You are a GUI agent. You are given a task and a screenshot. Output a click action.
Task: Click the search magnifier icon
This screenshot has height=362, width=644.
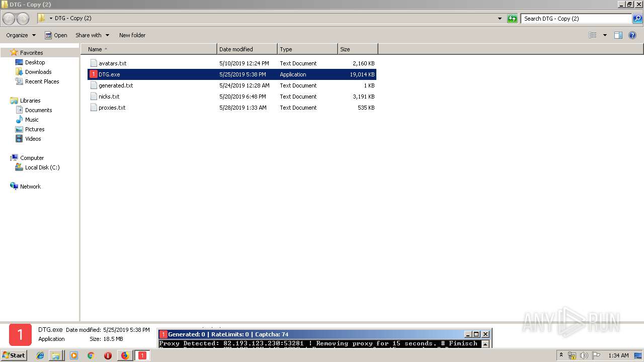[637, 19]
